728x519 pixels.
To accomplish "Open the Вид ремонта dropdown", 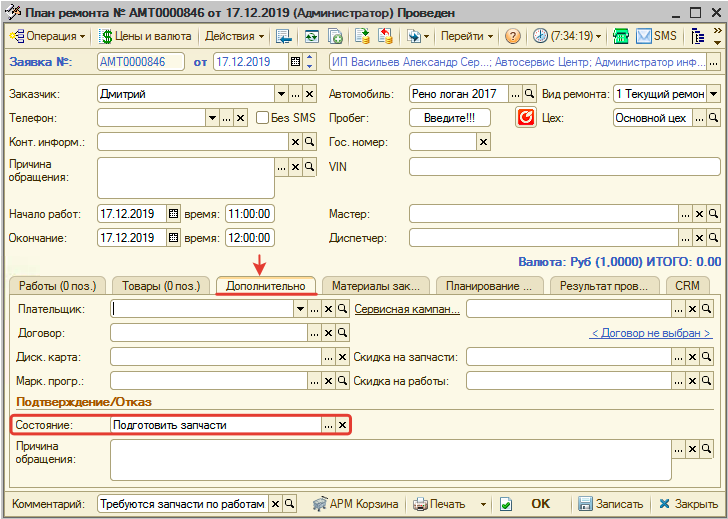I will click(712, 94).
